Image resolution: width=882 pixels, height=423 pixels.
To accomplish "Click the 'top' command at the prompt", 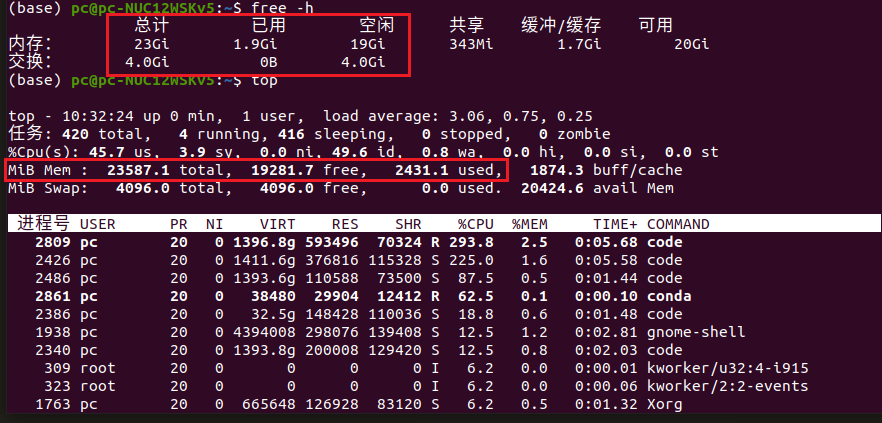I will tap(264, 80).
